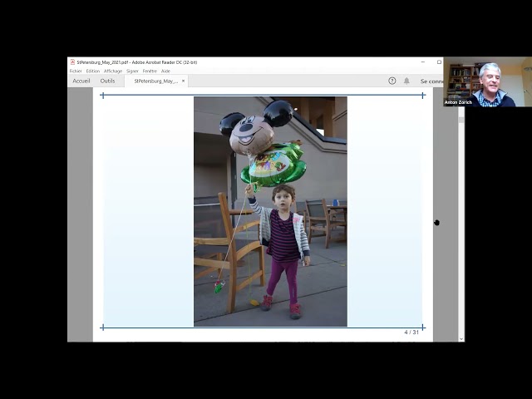532x399 pixels.
Task: Minimize the Acrobat Reader window
Action: coord(422,62)
